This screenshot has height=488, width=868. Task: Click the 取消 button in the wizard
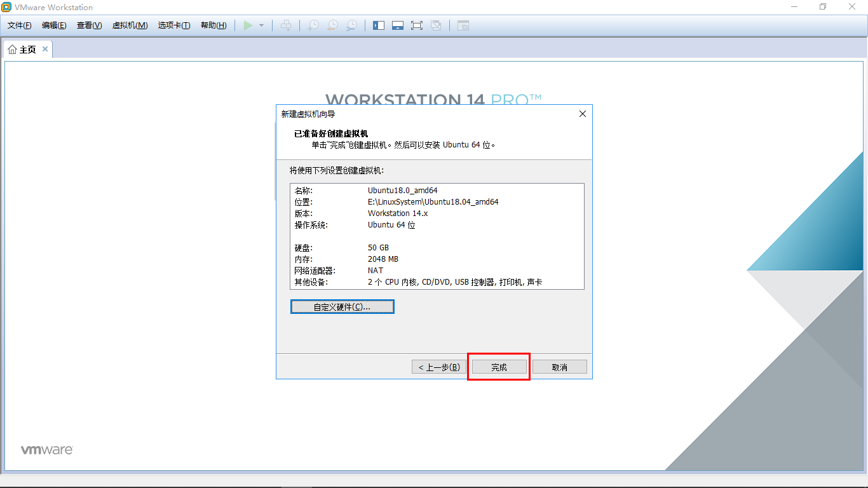(x=559, y=367)
